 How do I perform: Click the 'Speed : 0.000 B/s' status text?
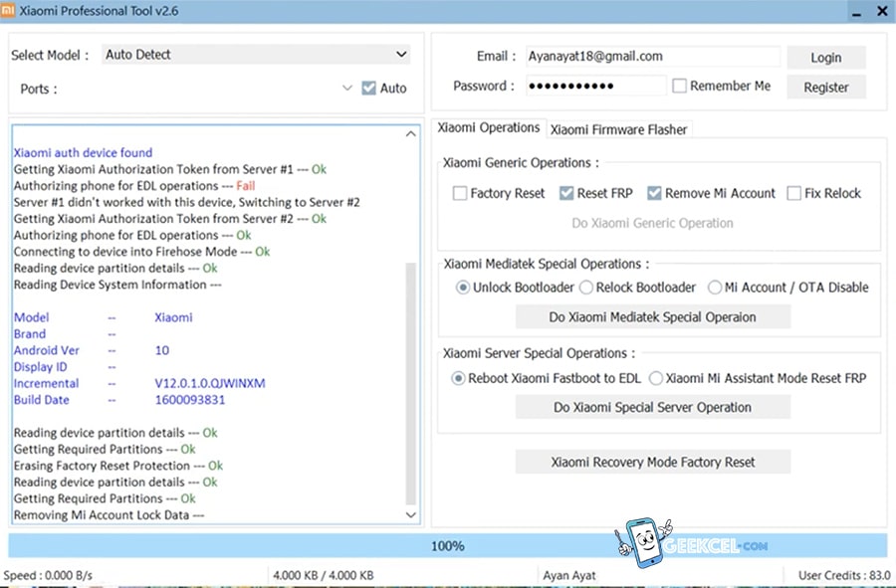(48, 575)
